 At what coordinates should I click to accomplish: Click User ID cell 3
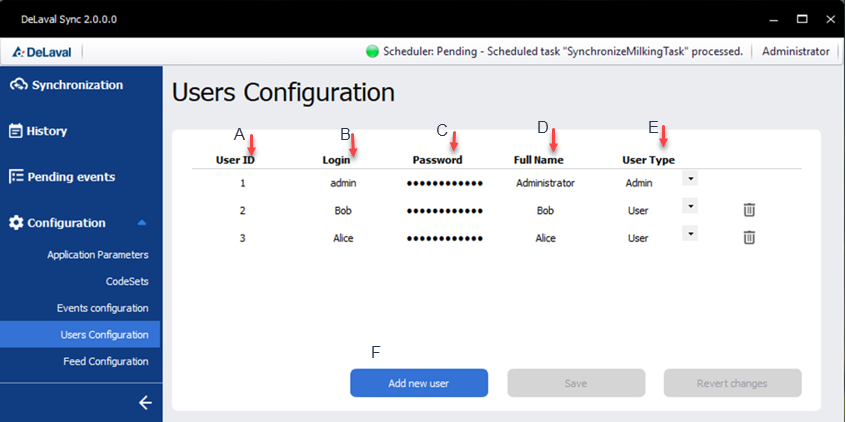(x=243, y=238)
